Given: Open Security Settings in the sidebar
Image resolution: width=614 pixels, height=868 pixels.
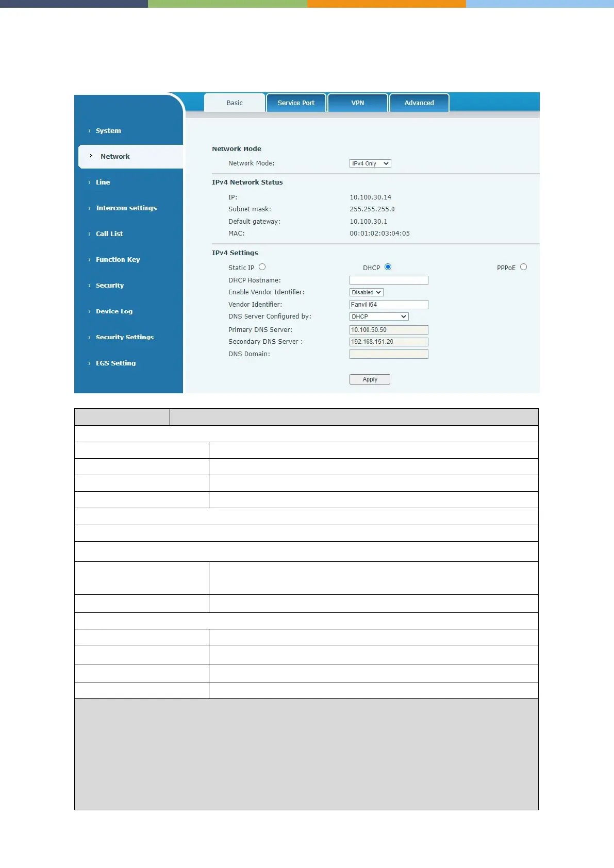Looking at the screenshot, I should (x=125, y=337).
